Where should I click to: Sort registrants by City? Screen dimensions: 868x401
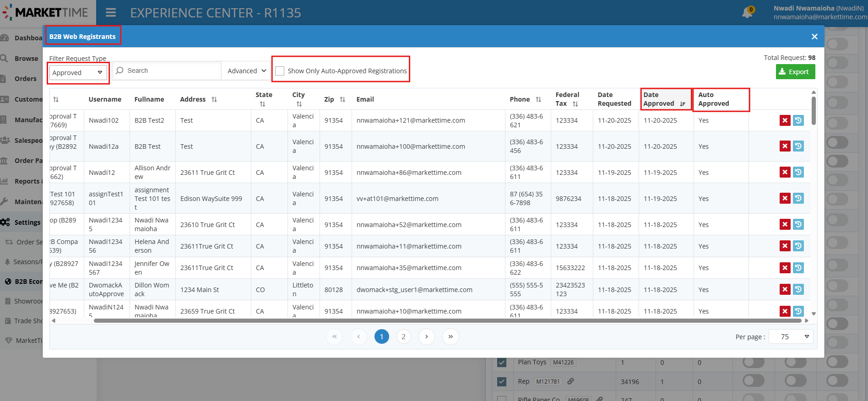pyautogui.click(x=299, y=104)
